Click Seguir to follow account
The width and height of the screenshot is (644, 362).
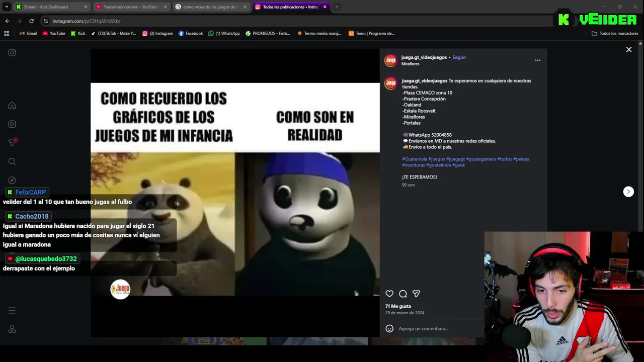pyautogui.click(x=459, y=57)
